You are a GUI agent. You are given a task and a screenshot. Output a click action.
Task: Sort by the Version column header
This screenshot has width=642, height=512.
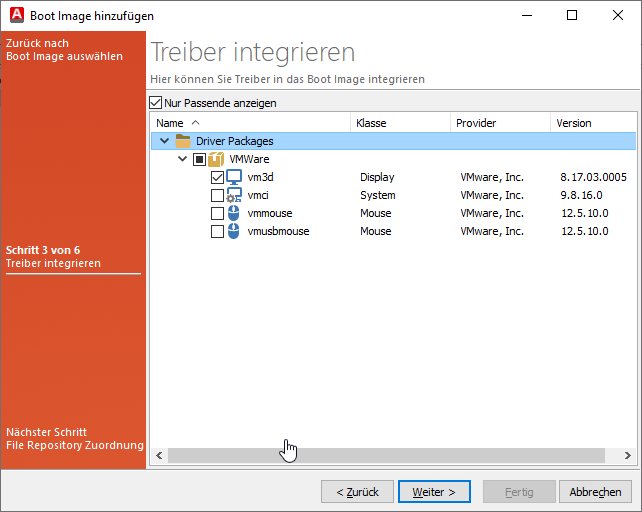click(x=594, y=123)
